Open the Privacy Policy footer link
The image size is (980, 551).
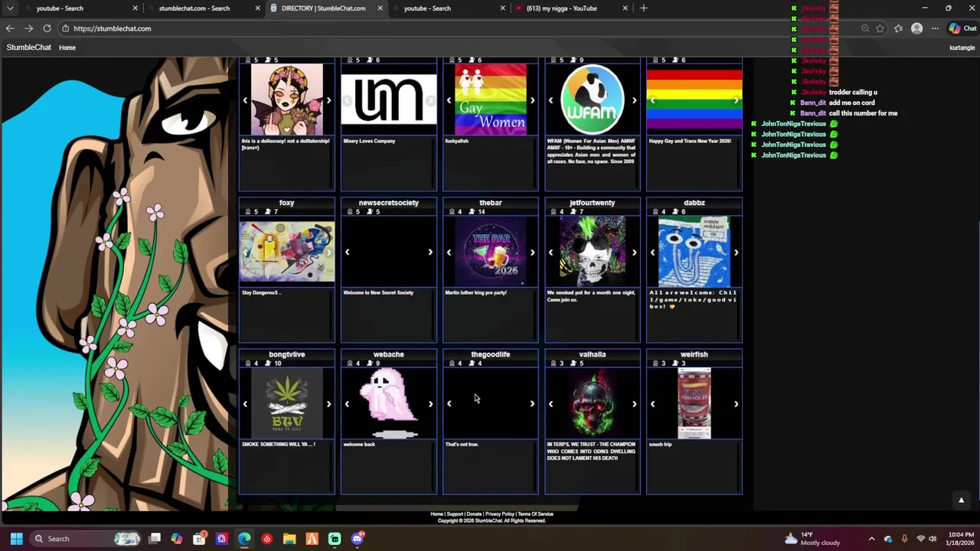pos(499,514)
